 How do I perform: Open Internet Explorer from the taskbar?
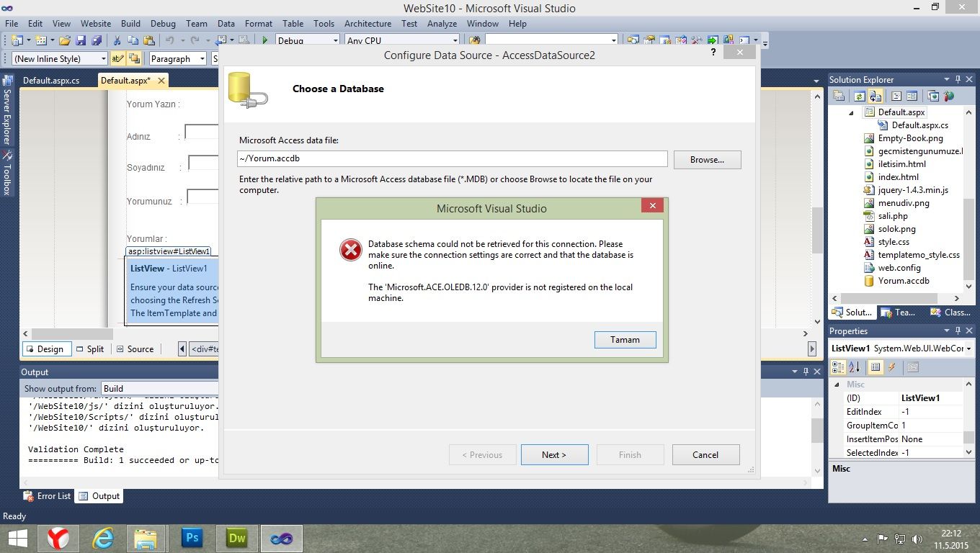104,538
